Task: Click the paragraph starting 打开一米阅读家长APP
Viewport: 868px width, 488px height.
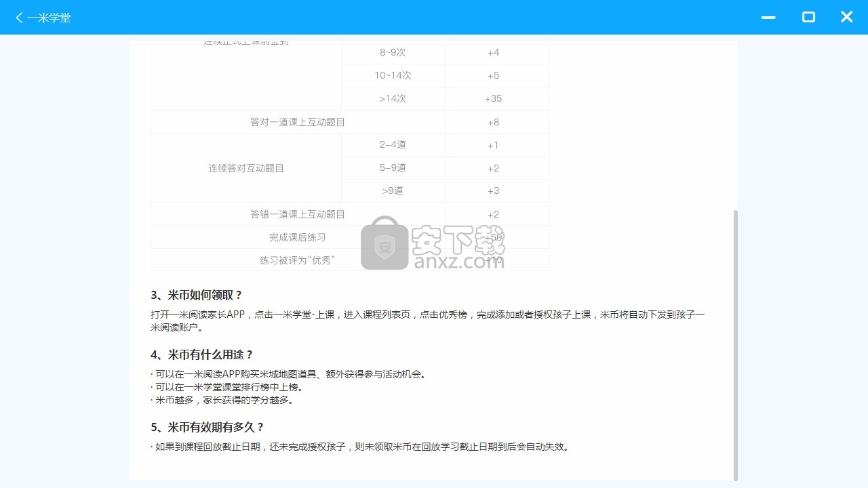Action: click(428, 321)
